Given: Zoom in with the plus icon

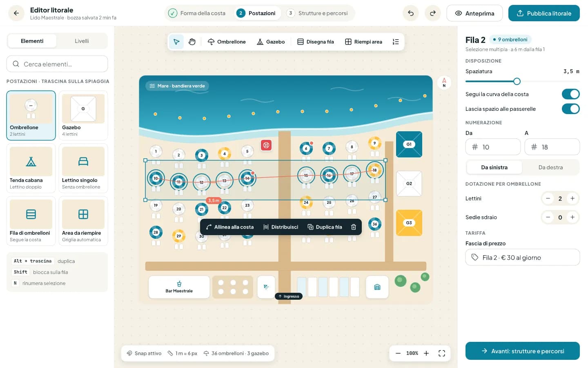Looking at the screenshot, I should click(x=426, y=353).
